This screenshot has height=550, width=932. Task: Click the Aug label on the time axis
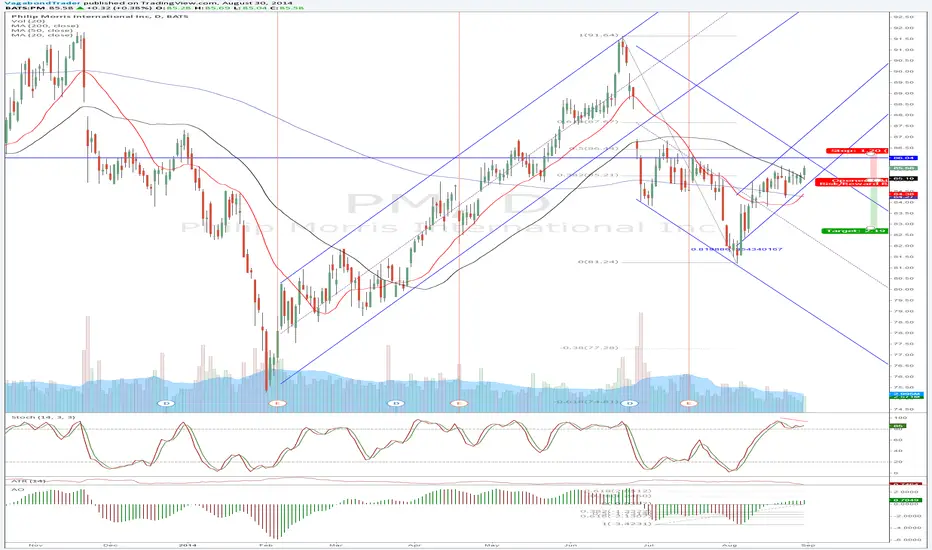pos(730,545)
